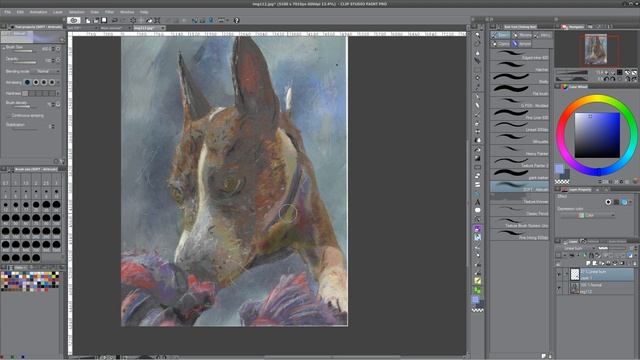Adjust Navigator zoom slider
640x360 pixels.
click(572, 73)
